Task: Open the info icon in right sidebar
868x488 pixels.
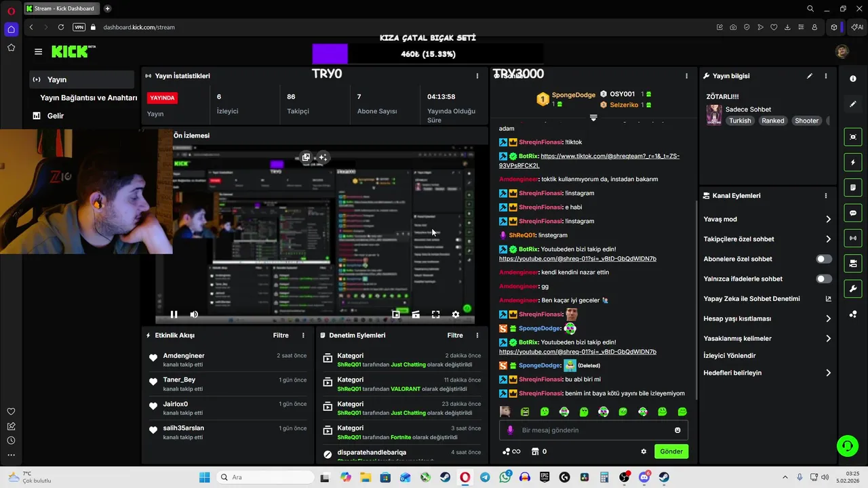Action: pyautogui.click(x=853, y=79)
